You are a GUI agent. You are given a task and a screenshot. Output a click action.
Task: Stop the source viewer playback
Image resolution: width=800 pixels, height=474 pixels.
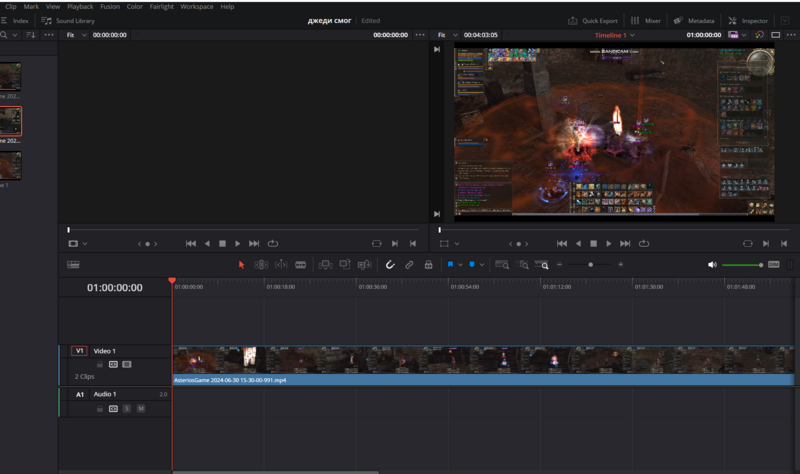point(222,244)
